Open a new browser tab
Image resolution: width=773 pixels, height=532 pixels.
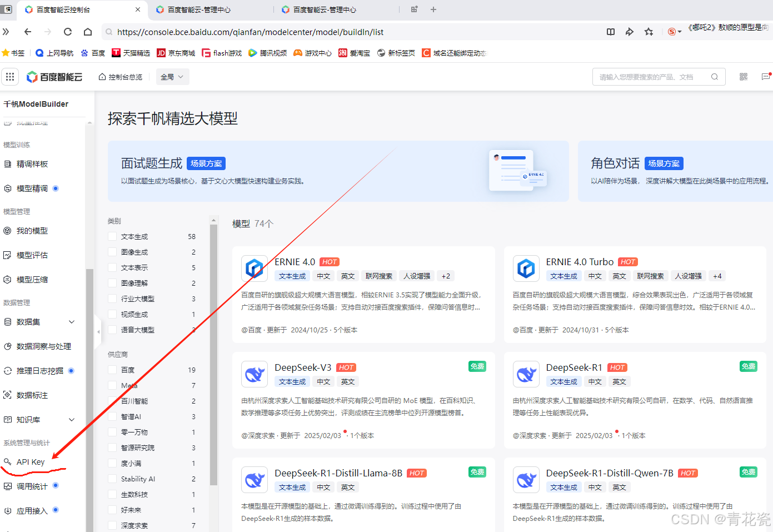pyautogui.click(x=433, y=9)
